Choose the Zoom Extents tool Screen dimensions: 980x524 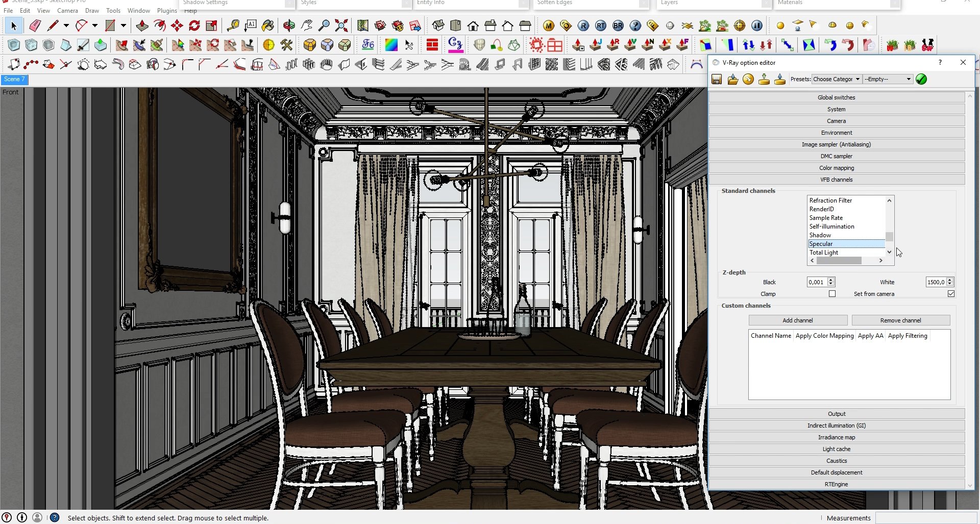pos(341,26)
